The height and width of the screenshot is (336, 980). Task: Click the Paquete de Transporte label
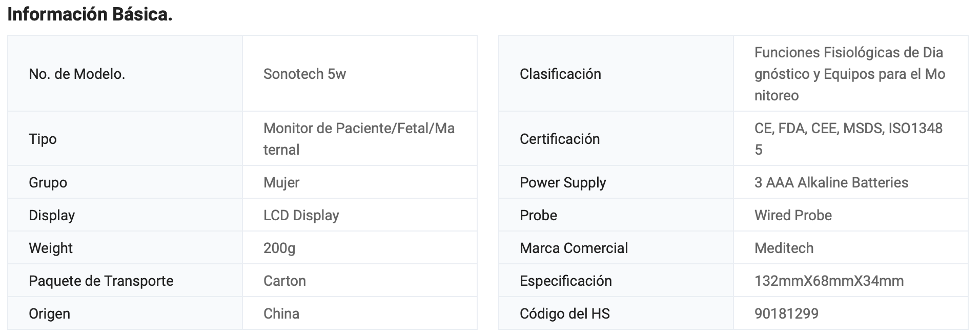(x=101, y=281)
